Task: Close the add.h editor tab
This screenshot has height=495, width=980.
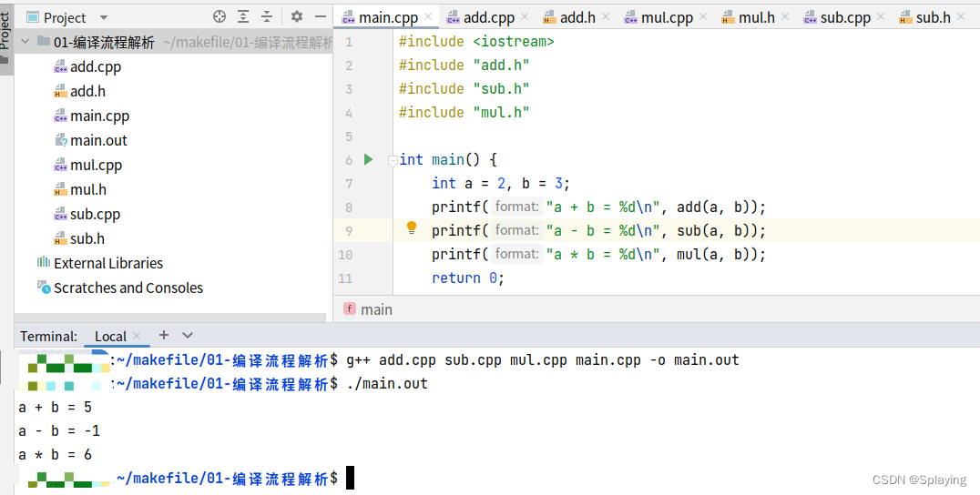Action: (x=605, y=17)
